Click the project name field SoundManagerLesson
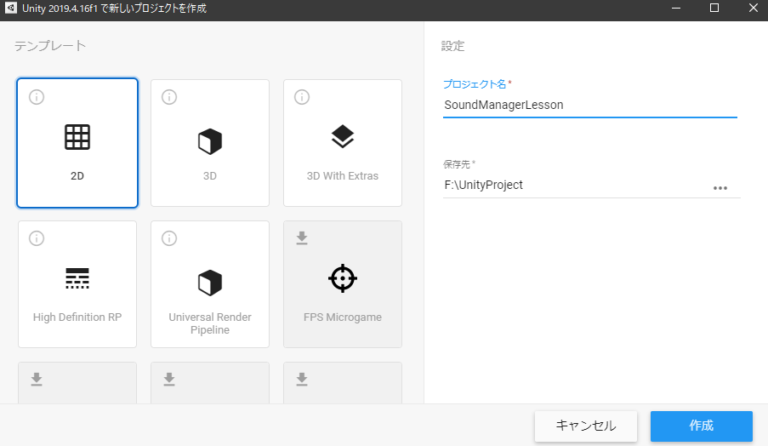Image resolution: width=768 pixels, height=446 pixels. (x=588, y=103)
